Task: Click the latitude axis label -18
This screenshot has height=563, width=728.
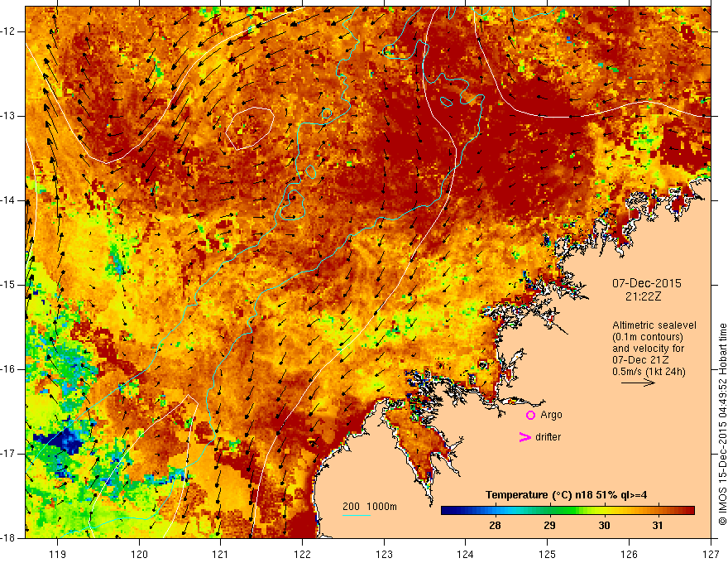Action: [9, 538]
